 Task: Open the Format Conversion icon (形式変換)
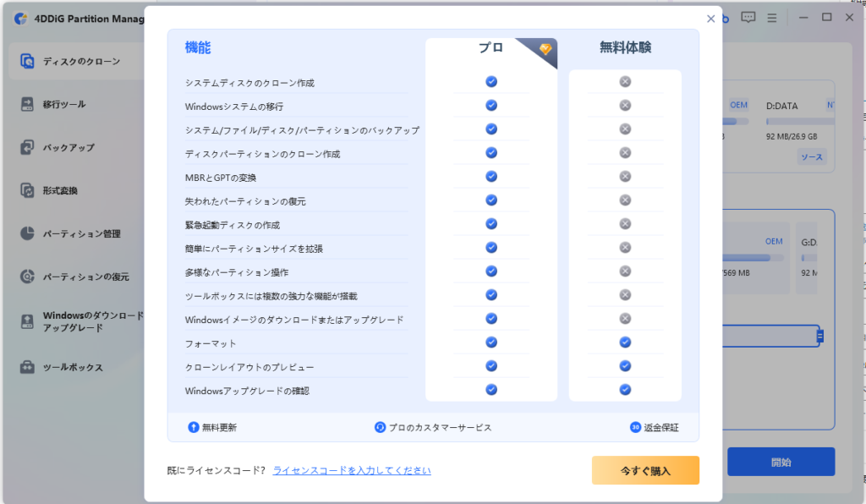pos(27,190)
